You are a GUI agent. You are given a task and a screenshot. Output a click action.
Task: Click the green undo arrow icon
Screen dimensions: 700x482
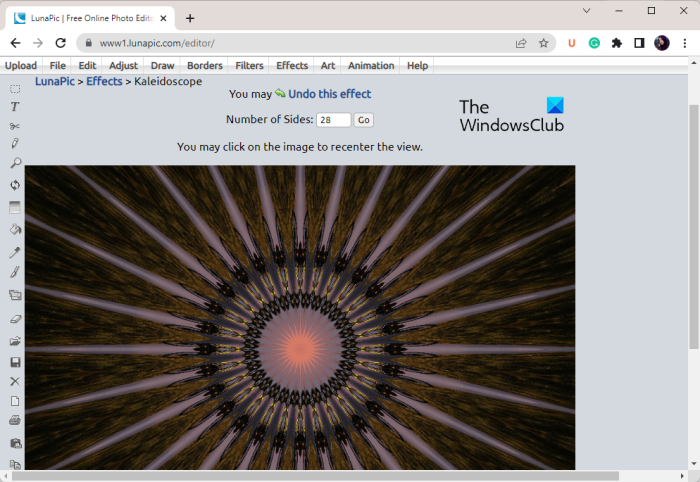pyautogui.click(x=280, y=93)
